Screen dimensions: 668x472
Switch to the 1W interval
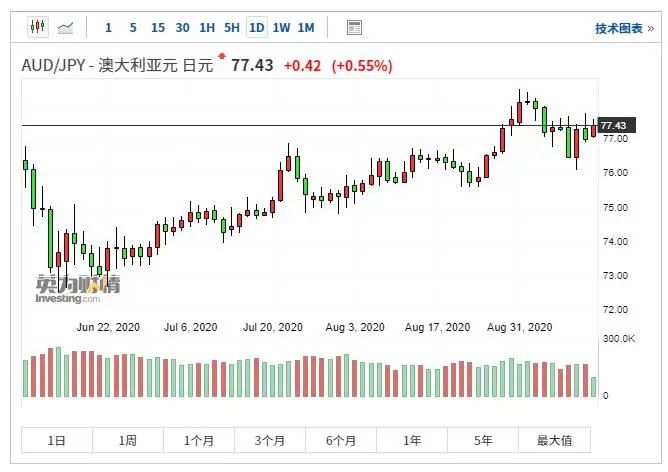click(281, 28)
